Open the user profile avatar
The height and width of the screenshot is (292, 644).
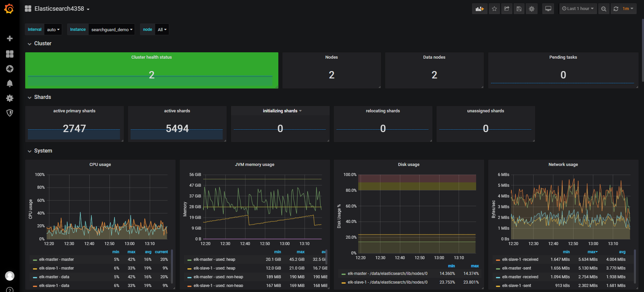[10, 276]
